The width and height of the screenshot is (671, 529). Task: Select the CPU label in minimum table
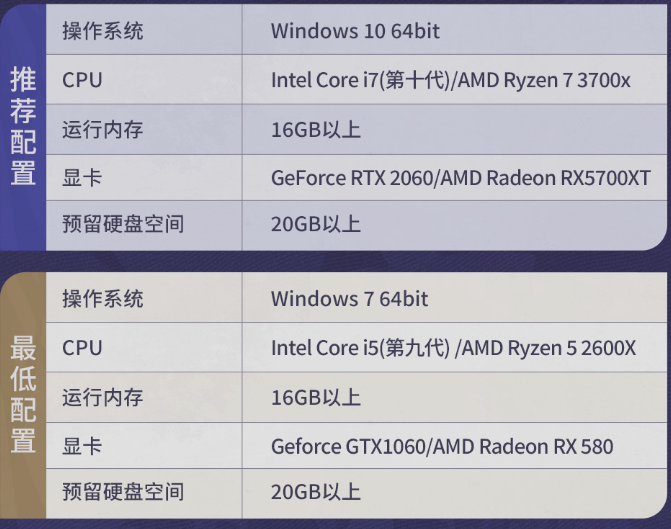coord(82,348)
